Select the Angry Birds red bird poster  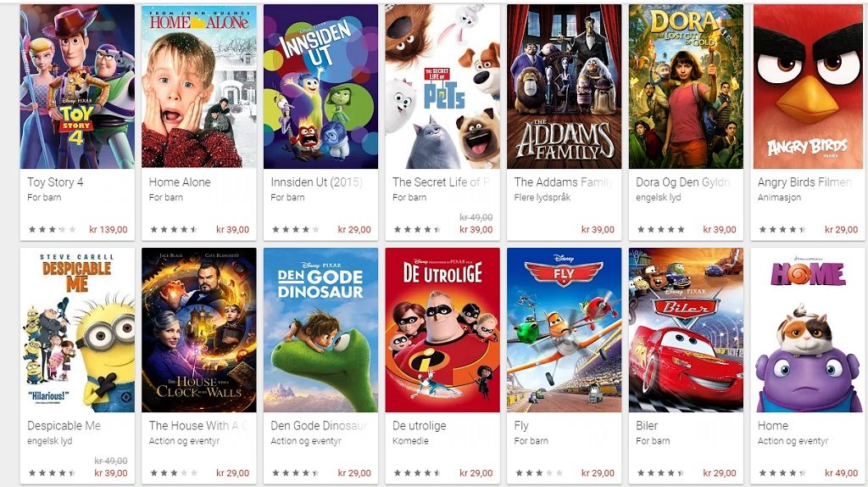click(x=808, y=87)
